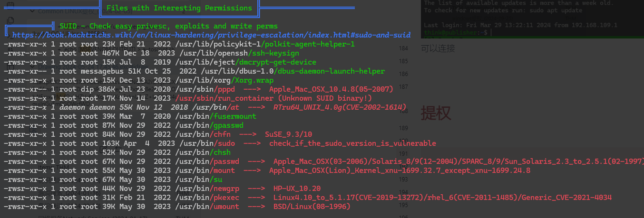Click the 可以连接 text line

point(438,48)
